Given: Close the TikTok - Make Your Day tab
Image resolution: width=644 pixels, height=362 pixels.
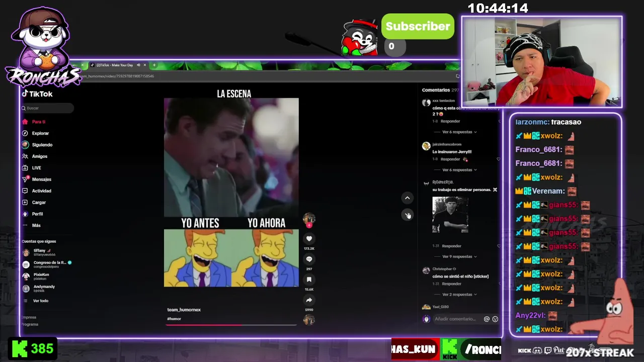Looking at the screenshot, I should (145, 65).
